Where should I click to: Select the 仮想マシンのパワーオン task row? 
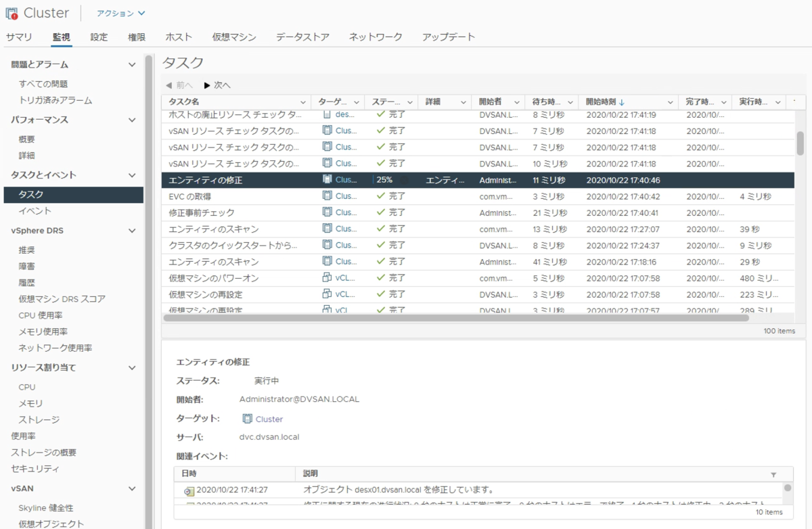[478, 278]
